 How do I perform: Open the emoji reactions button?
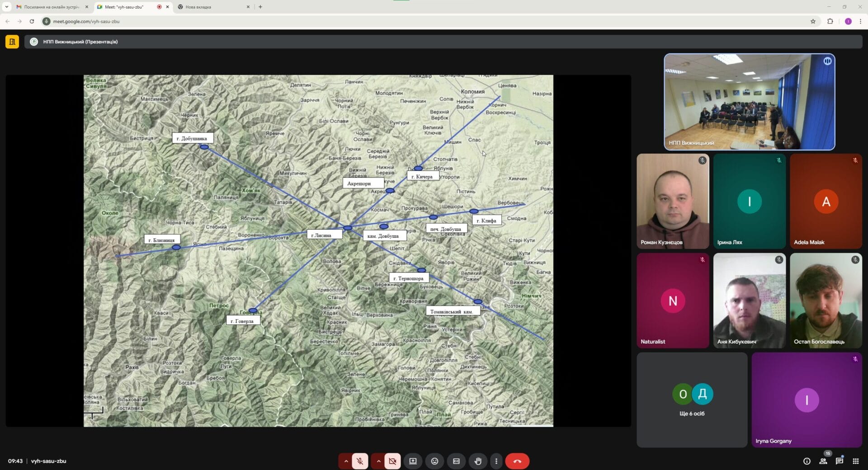[x=434, y=461]
